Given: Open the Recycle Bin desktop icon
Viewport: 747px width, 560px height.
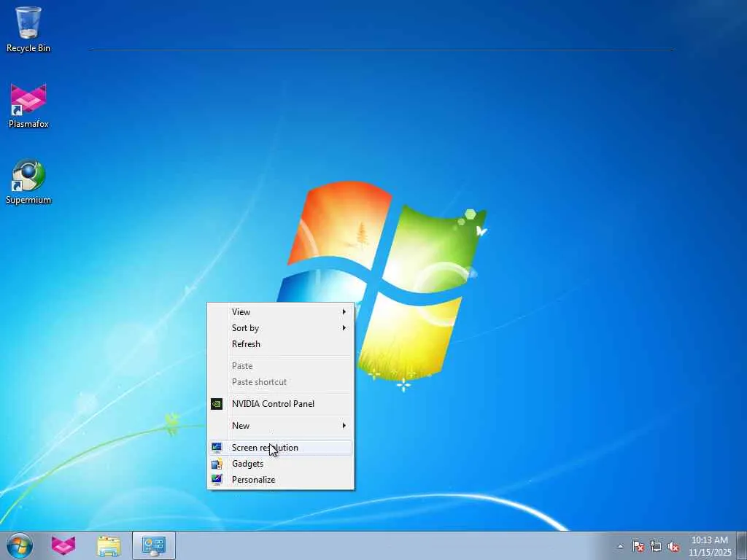Looking at the screenshot, I should click(28, 29).
